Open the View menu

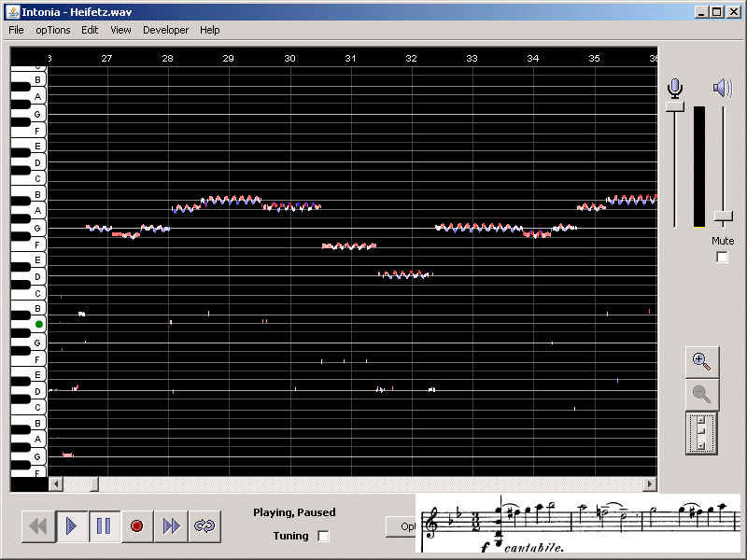tap(120, 30)
